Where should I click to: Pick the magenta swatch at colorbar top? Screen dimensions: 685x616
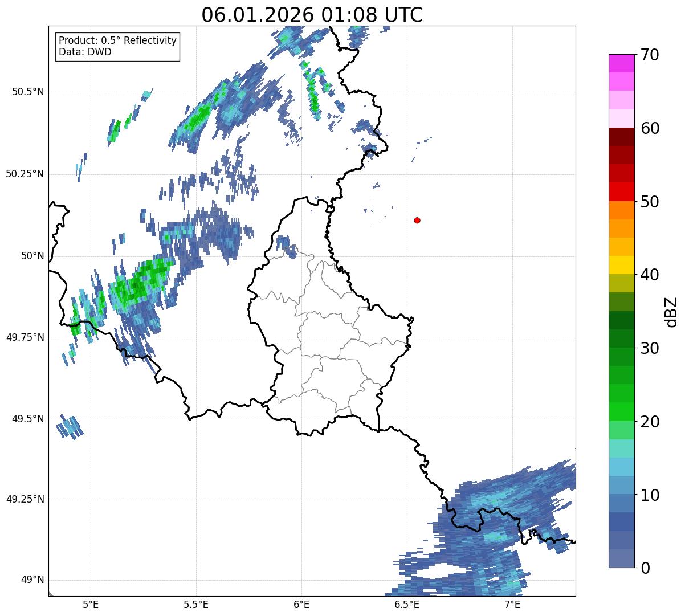point(621,63)
